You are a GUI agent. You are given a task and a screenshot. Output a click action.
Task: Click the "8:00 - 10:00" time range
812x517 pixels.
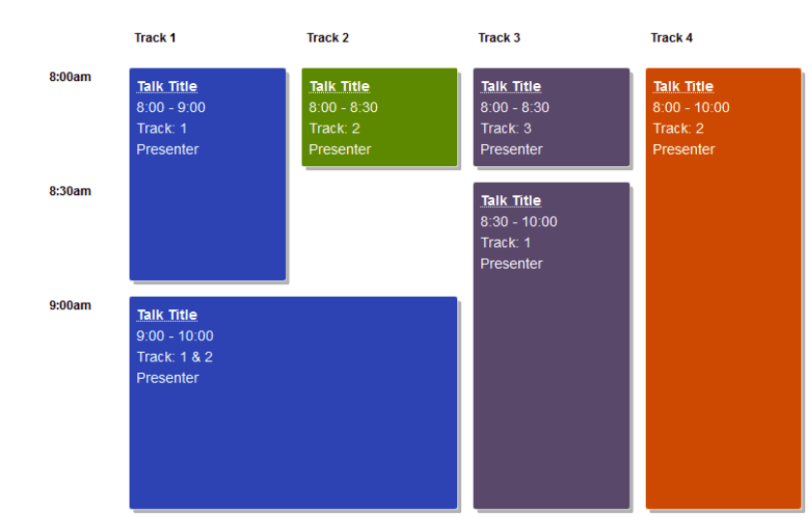tap(690, 107)
